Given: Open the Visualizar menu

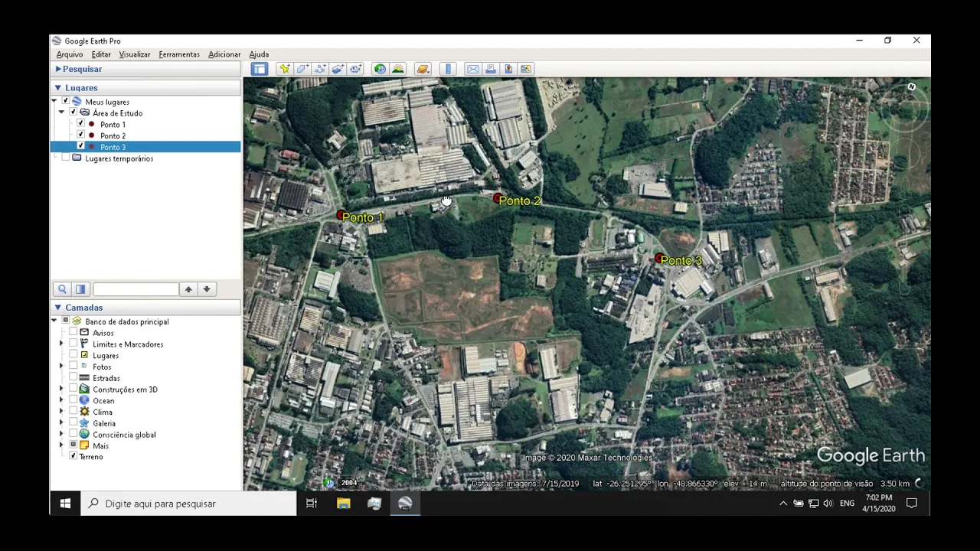Looking at the screenshot, I should coord(135,54).
